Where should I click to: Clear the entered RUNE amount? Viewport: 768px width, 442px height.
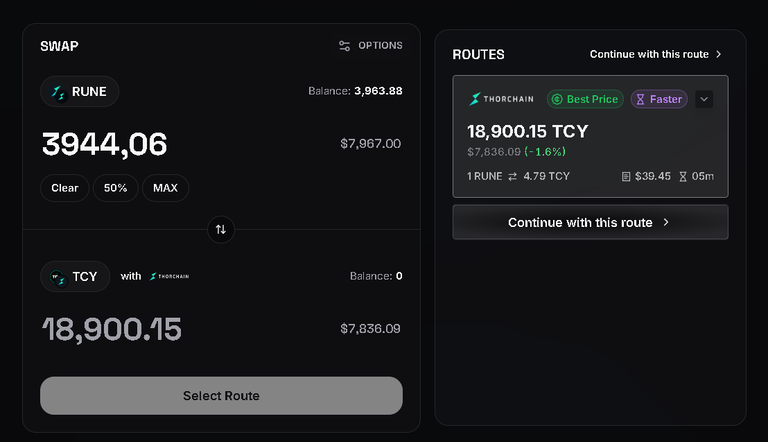pos(65,188)
